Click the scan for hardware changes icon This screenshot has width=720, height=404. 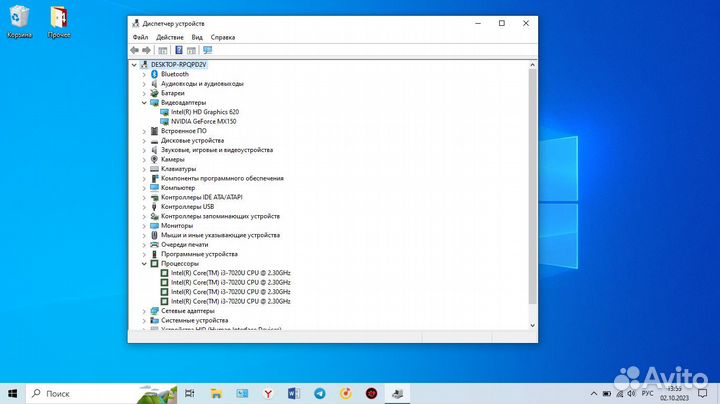click(207, 49)
